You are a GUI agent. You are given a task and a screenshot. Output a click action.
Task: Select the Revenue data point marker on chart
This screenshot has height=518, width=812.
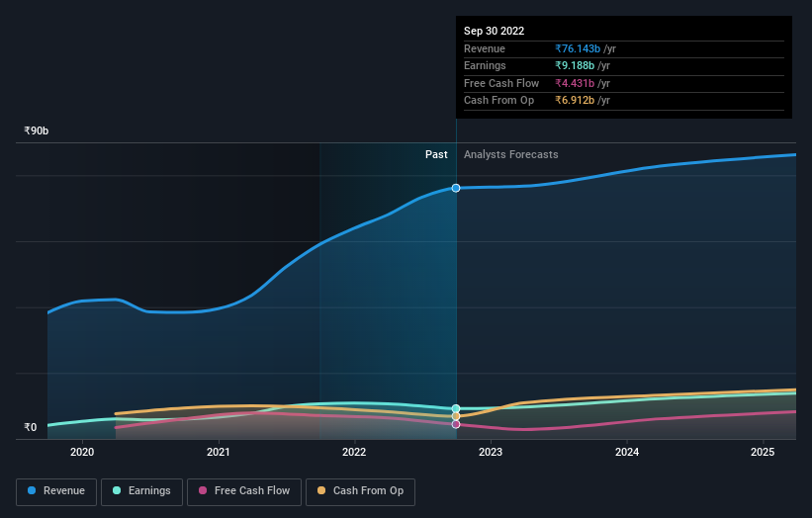pyautogui.click(x=456, y=188)
